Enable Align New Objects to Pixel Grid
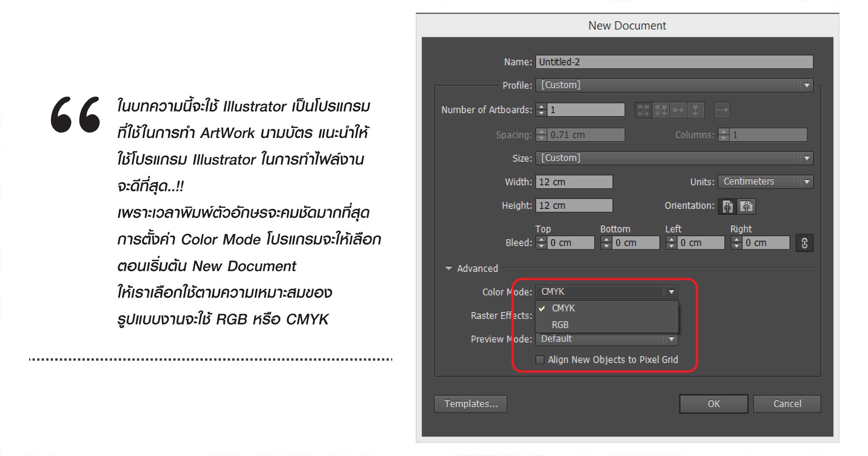The width and height of the screenshot is (868, 456). point(540,360)
